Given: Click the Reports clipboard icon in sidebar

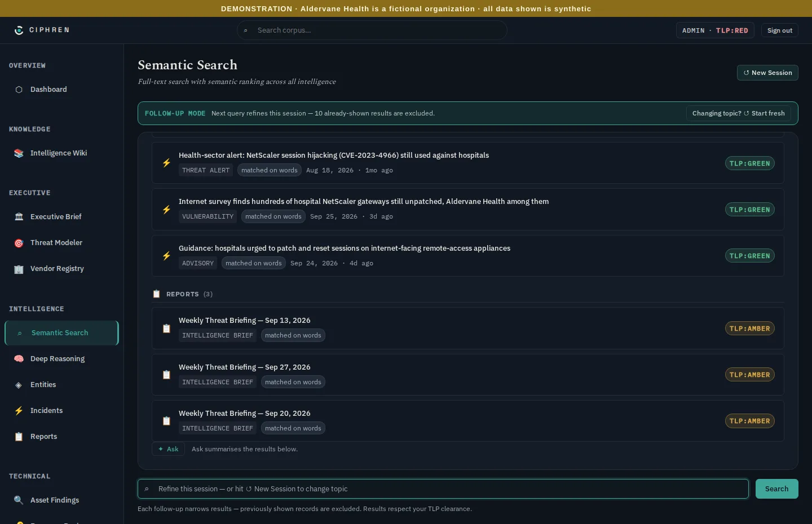Looking at the screenshot, I should pos(19,437).
